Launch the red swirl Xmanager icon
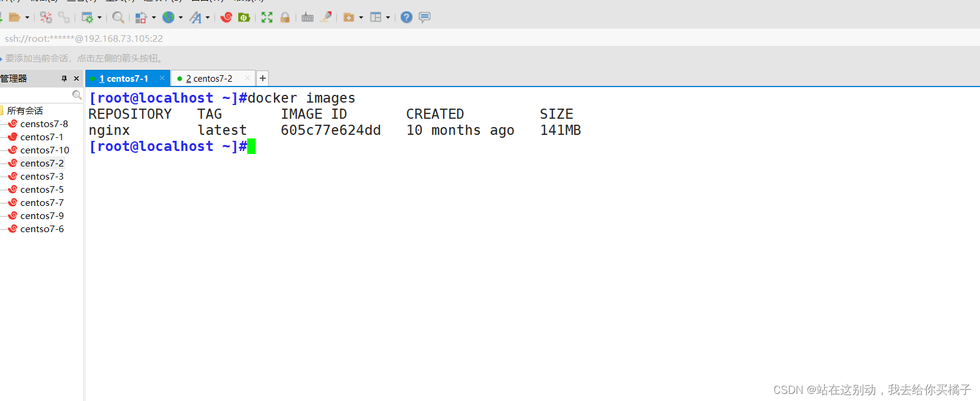980x401 pixels. click(226, 17)
